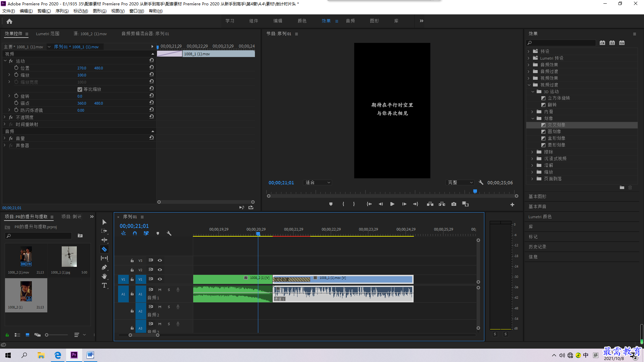This screenshot has height=362, width=644.
Task: Open playback resolution dropdown
Action: [460, 183]
